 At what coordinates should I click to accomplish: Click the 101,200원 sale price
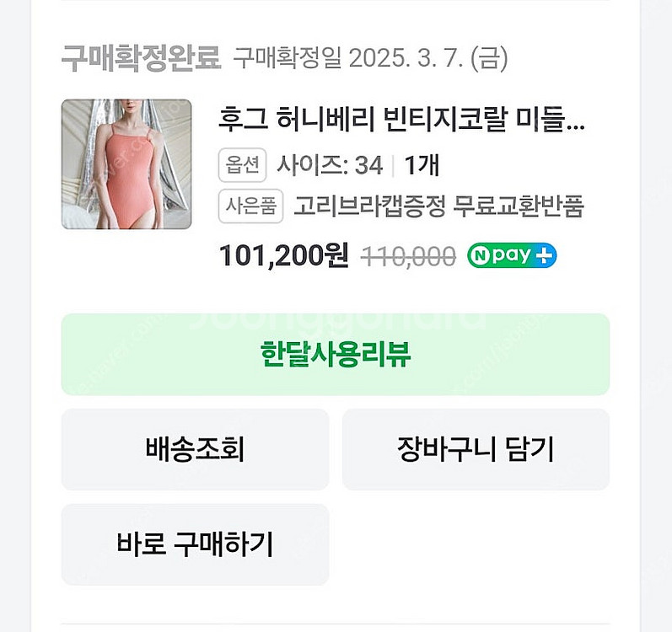click(283, 256)
